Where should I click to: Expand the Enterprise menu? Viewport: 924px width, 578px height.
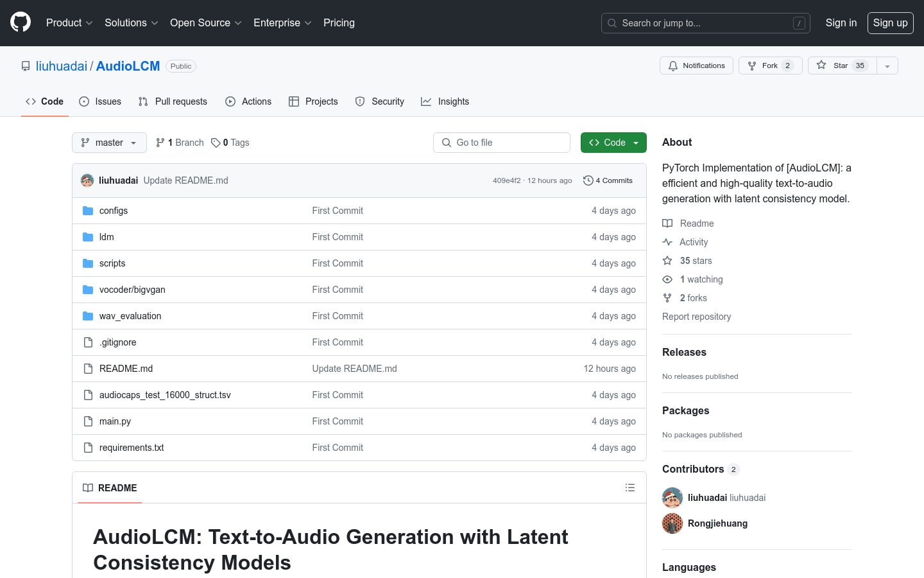[282, 22]
